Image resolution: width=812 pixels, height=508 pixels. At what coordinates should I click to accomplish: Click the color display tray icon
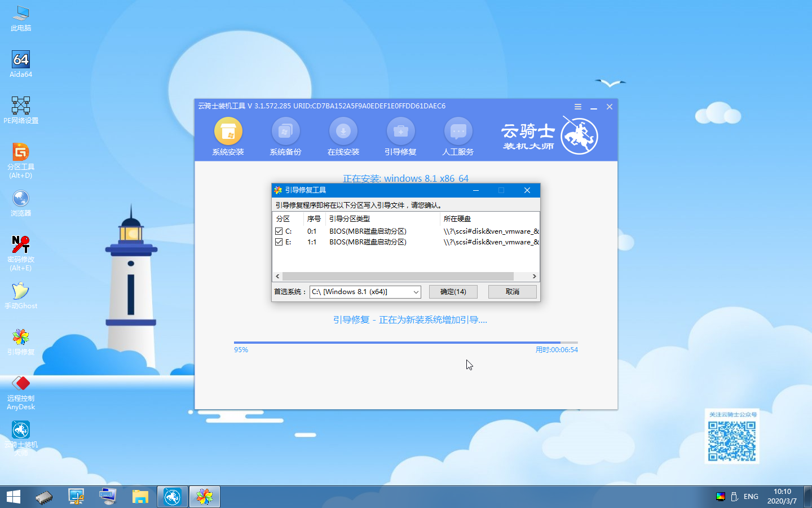click(x=721, y=497)
